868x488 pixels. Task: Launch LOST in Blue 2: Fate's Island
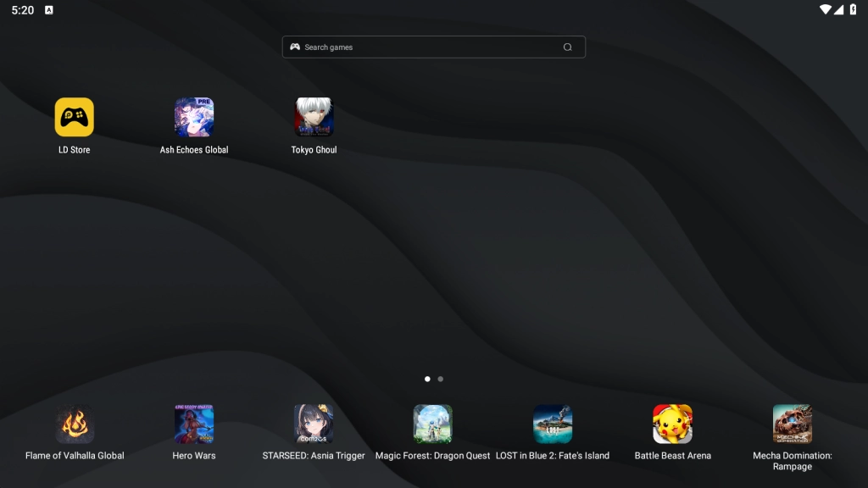coord(553,424)
